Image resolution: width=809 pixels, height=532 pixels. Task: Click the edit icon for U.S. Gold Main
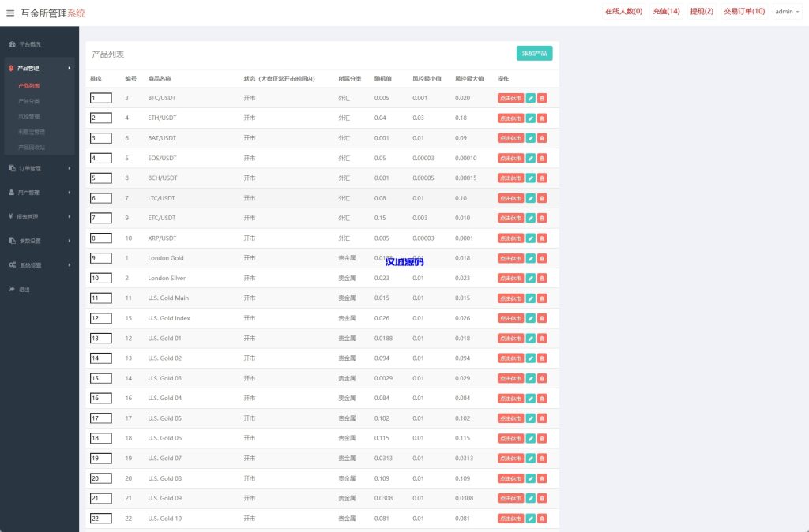531,298
